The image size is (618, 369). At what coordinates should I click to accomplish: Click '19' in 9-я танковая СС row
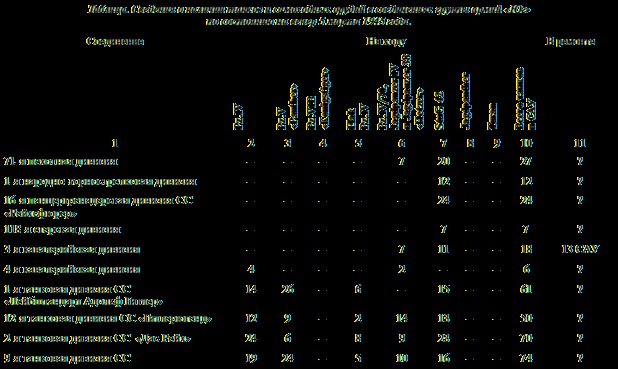[x=251, y=358]
